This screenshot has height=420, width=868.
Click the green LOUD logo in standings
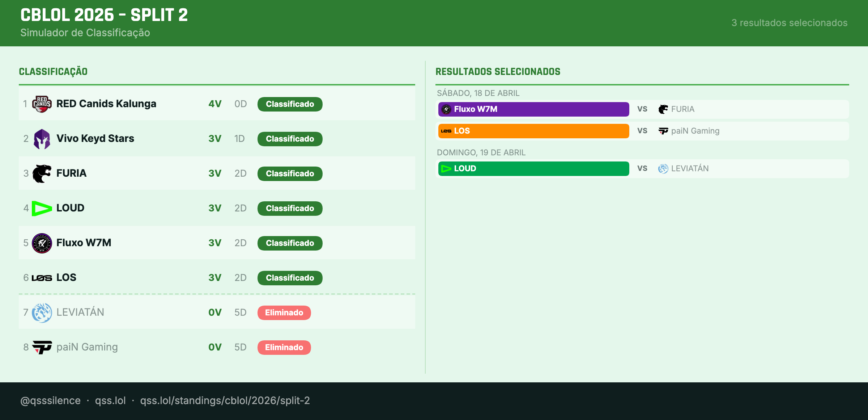click(42, 208)
